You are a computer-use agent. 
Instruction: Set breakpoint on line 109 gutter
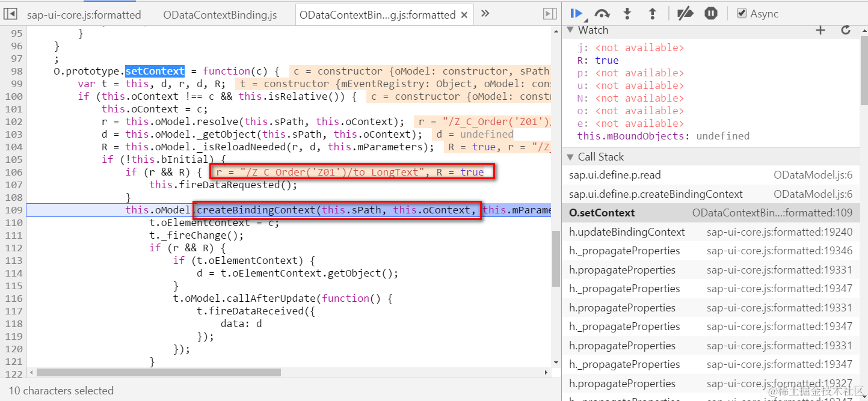coord(13,210)
